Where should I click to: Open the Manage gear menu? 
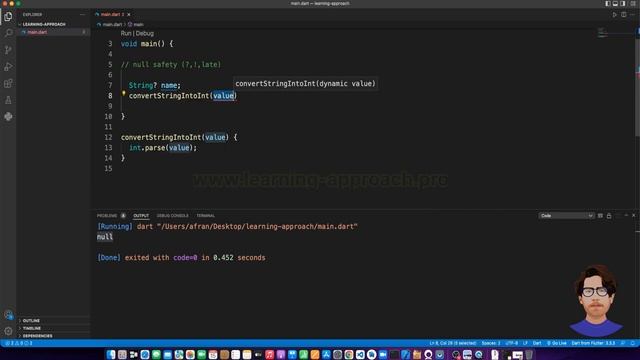(8, 331)
